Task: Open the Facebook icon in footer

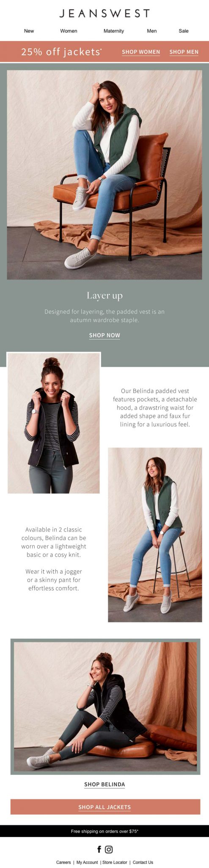Action: [x=99, y=849]
